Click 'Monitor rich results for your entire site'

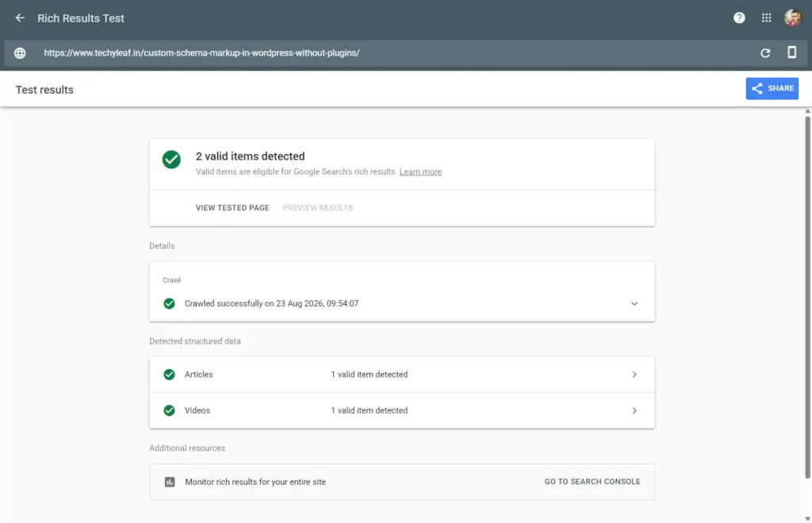(255, 482)
